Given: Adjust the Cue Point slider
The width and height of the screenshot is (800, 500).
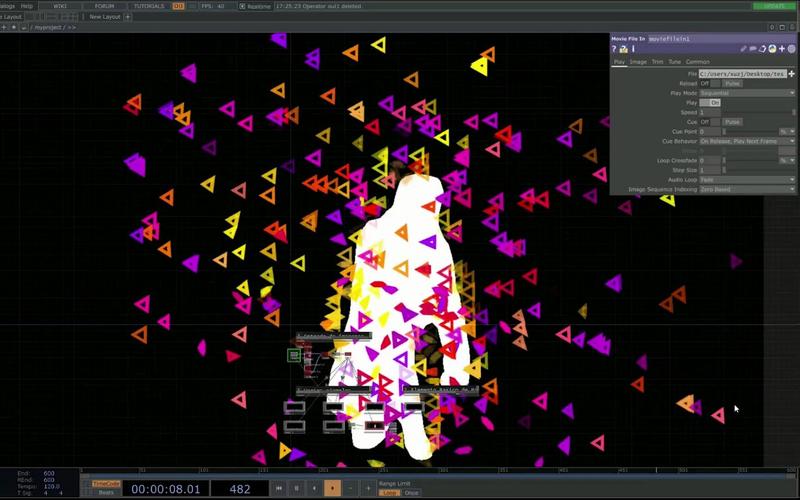Looking at the screenshot, I should 750,132.
